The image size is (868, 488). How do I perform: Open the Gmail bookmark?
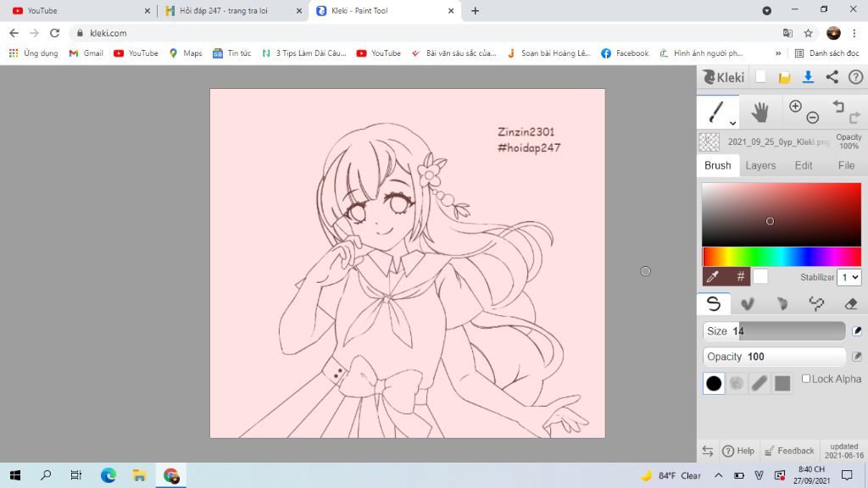(x=86, y=53)
